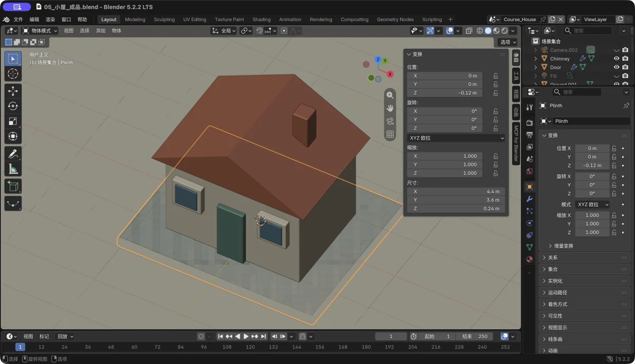Click the 缩放 X slider in Properties
Screen dimensions: 635x364
(x=592, y=215)
